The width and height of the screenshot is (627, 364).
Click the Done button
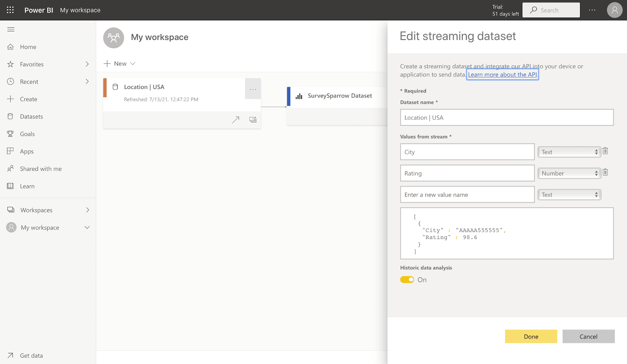click(531, 337)
